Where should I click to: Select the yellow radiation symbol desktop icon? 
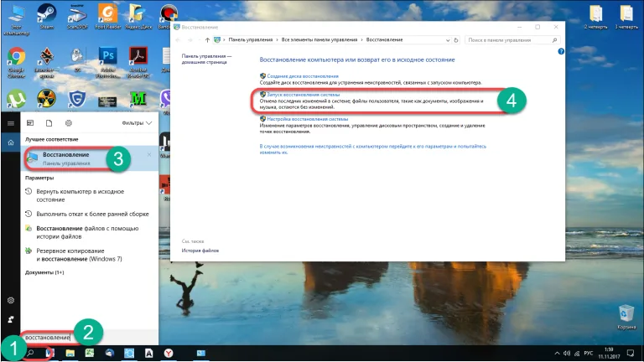pyautogui.click(x=46, y=100)
